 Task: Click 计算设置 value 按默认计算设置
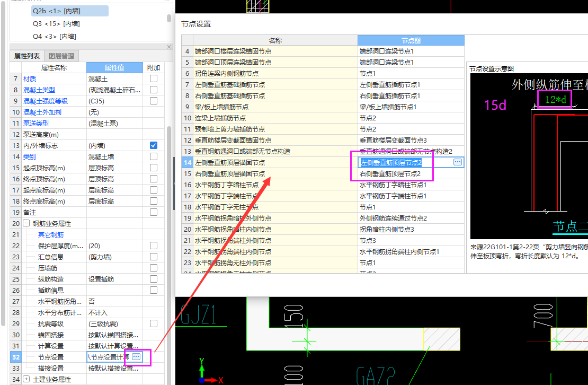pyautogui.click(x=115, y=346)
